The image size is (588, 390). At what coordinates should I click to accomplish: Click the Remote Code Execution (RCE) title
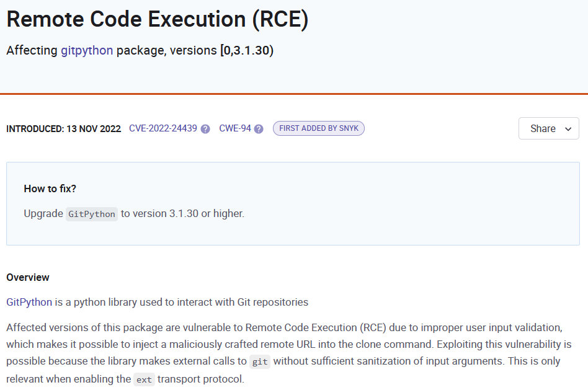tap(158, 19)
